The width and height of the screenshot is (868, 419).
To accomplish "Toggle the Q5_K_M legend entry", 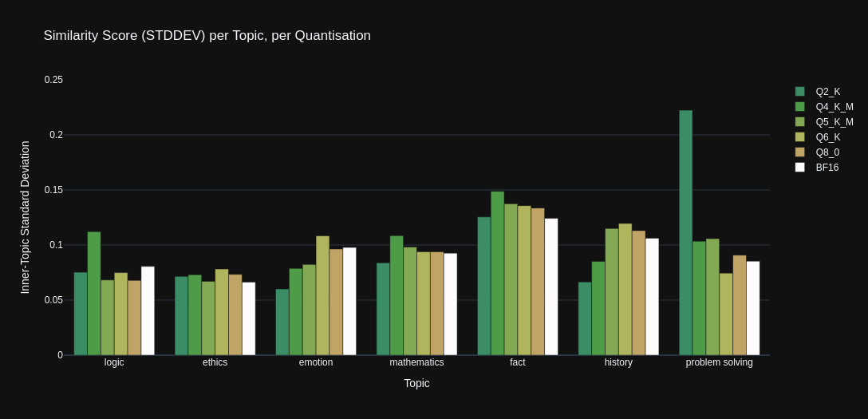I will pos(824,122).
